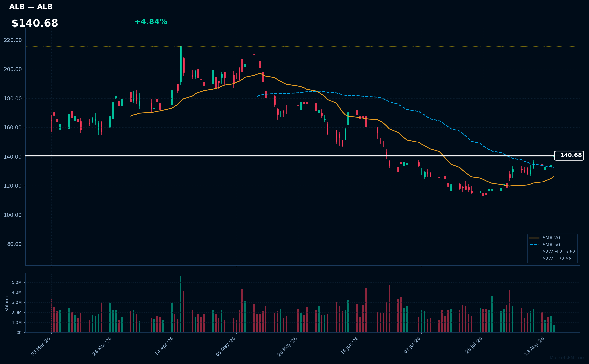This screenshot has height=364, width=589.
Task: Click the 140.68 current price label tag
Action: pyautogui.click(x=569, y=156)
